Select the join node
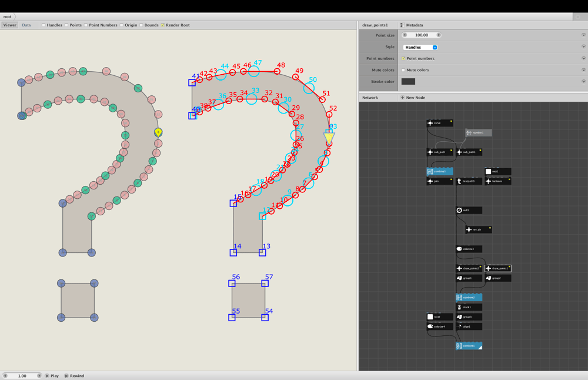 [x=439, y=181]
